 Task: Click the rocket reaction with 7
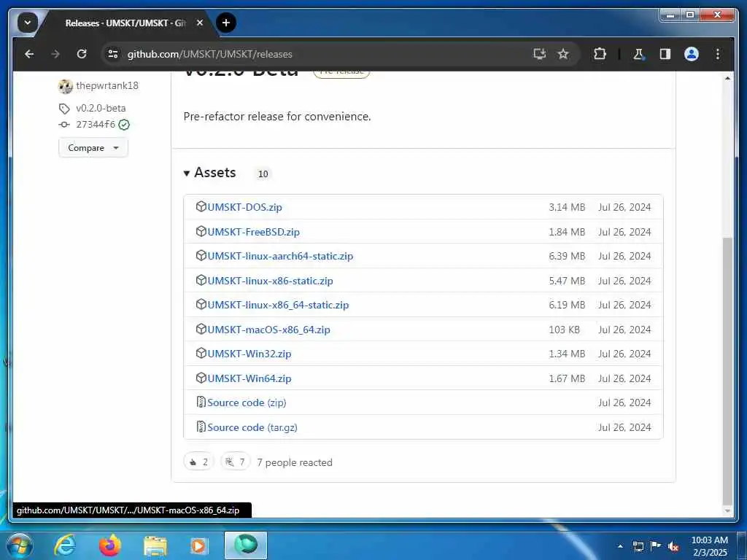pos(236,462)
